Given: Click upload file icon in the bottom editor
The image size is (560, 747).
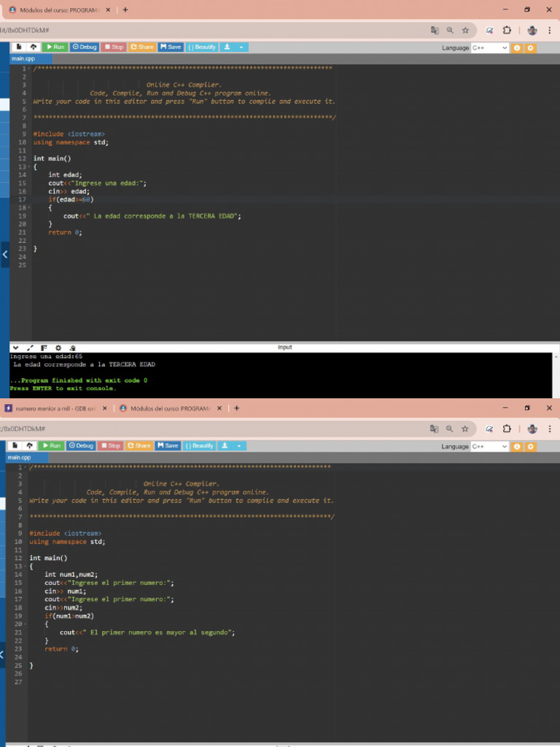Looking at the screenshot, I should [29, 445].
